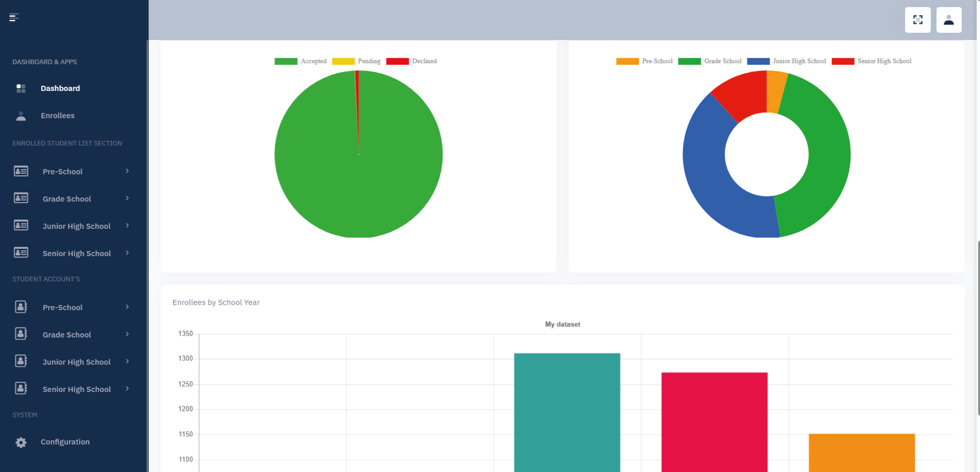Collapse sidebar using hamburger menu icon

point(14,18)
